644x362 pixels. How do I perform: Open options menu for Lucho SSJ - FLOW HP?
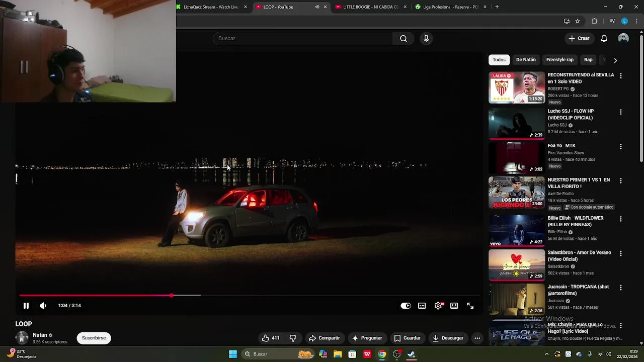tap(620, 112)
